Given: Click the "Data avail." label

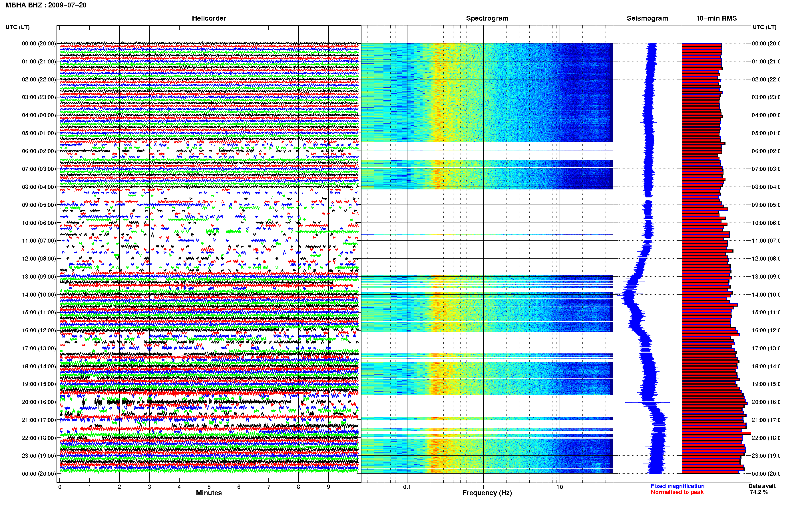Looking at the screenshot, I should point(762,486).
